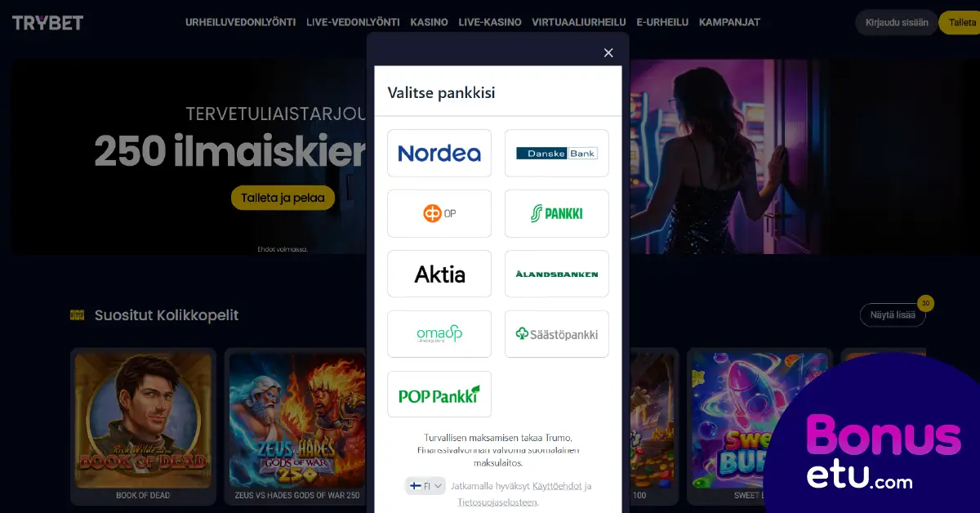Open the Live-kasino menu item

pos(490,22)
